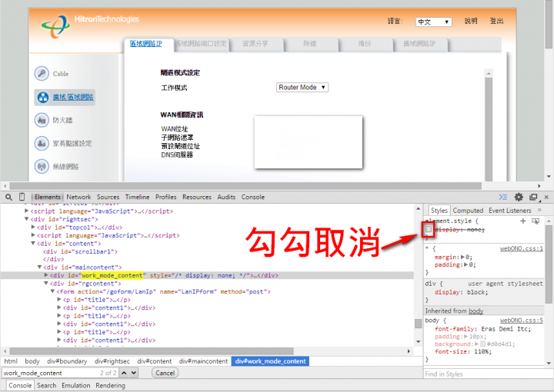554x392 pixels.
Task: Open the Cable sidebar icon
Action: pos(42,73)
